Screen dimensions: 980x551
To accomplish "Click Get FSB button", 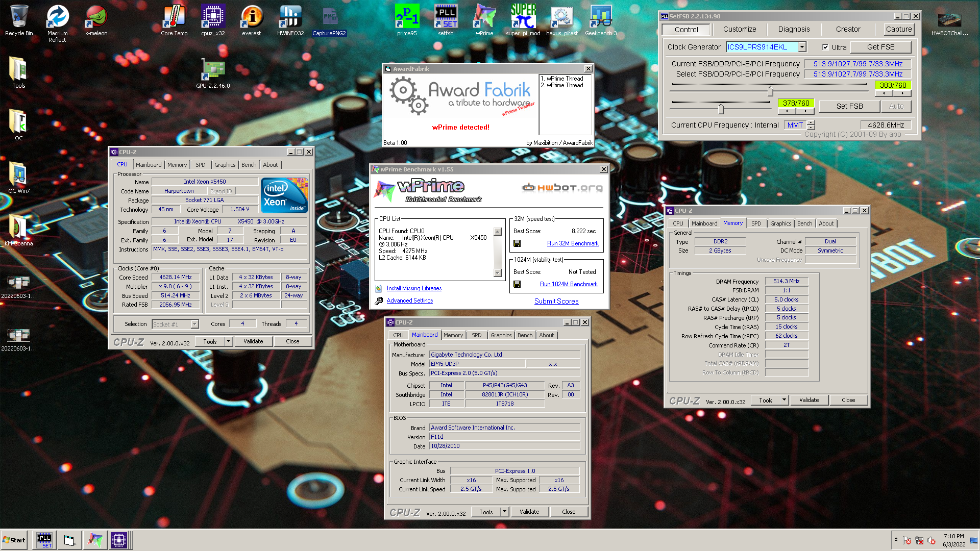I will point(880,47).
